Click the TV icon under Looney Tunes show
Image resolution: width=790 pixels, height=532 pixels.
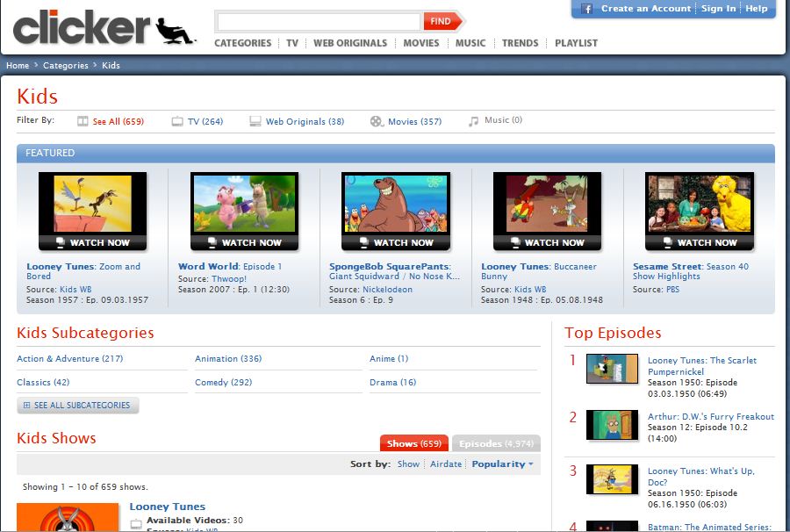click(136, 523)
